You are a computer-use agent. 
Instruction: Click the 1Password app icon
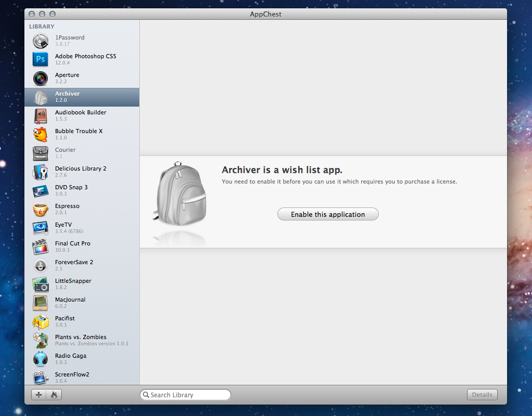click(x=41, y=41)
